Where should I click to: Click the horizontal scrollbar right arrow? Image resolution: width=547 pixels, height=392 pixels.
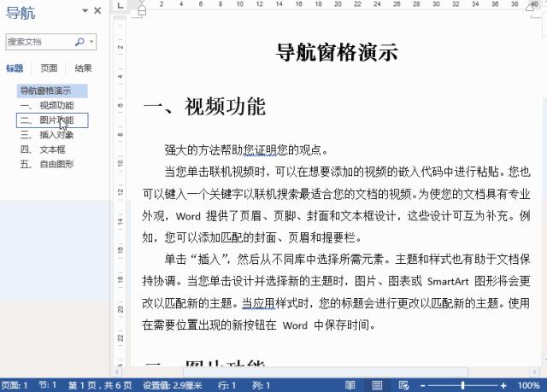click(x=534, y=372)
